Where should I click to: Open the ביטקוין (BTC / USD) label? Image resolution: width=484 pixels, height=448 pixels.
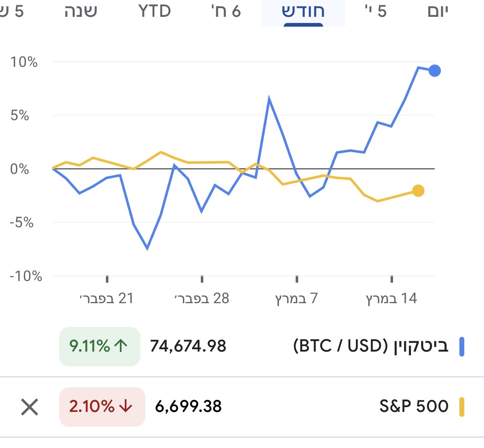371,346
